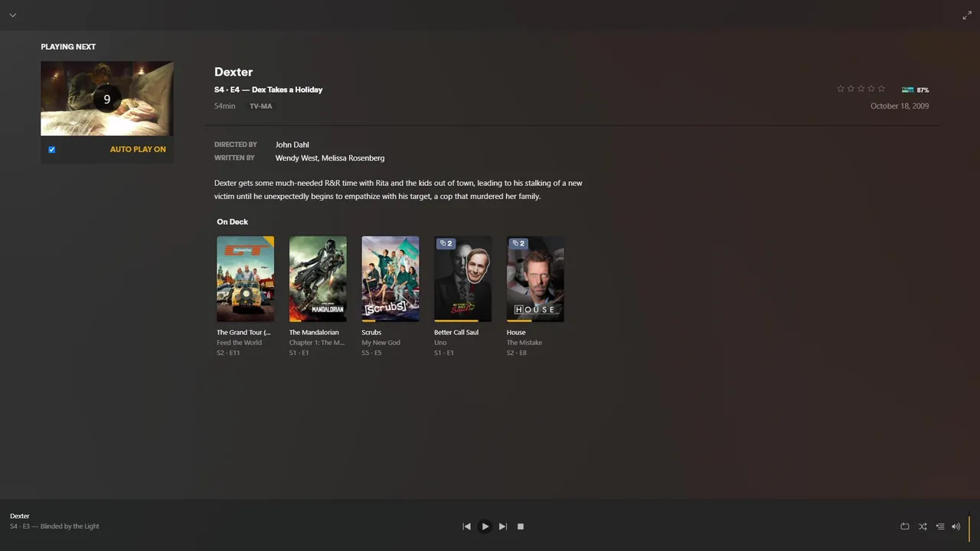Image resolution: width=980 pixels, height=551 pixels.
Task: Open the Better Call Saul title link
Action: tap(456, 333)
